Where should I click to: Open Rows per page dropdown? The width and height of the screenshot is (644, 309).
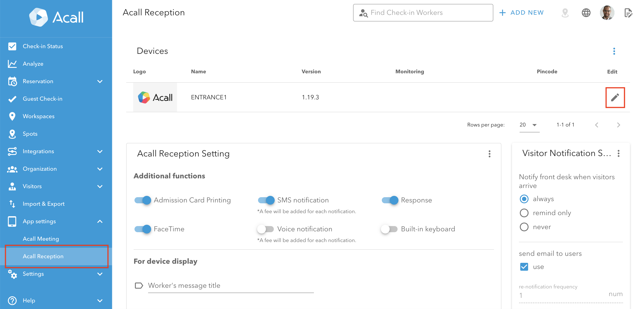pos(529,125)
